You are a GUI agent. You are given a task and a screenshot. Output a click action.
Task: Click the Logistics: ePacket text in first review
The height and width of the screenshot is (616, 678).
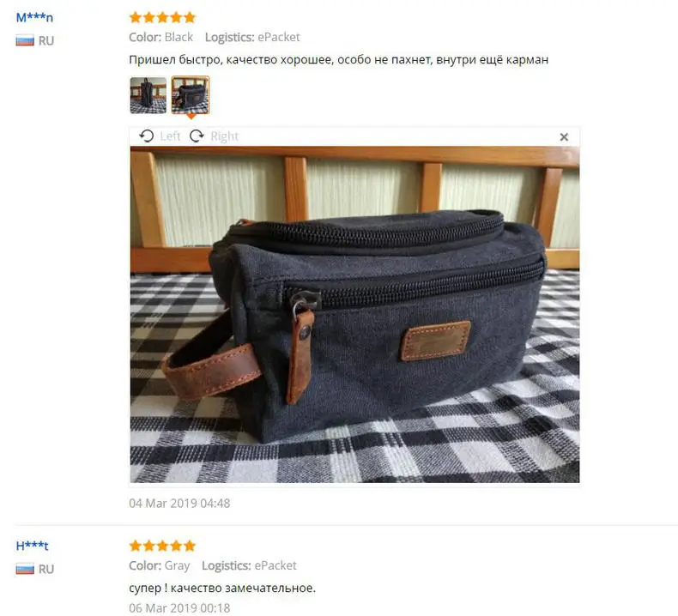click(252, 37)
